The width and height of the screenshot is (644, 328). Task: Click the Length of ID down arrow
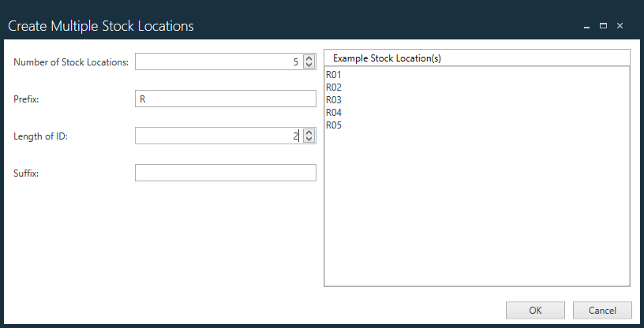coord(309,140)
